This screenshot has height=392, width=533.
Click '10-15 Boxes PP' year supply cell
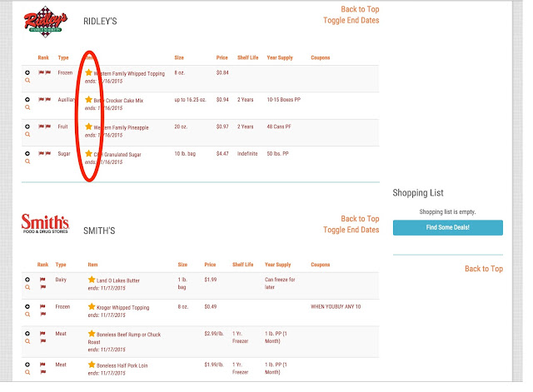284,100
